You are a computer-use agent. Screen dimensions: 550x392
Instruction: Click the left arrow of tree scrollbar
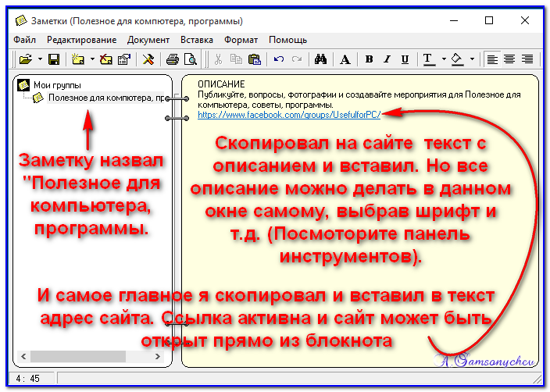click(x=23, y=356)
